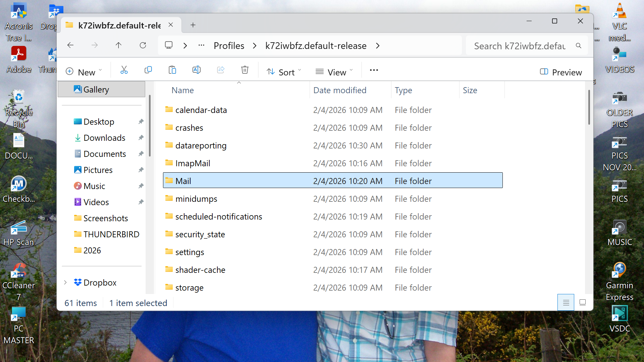Click the Cut scissors icon
644x362 pixels.
[x=124, y=70]
